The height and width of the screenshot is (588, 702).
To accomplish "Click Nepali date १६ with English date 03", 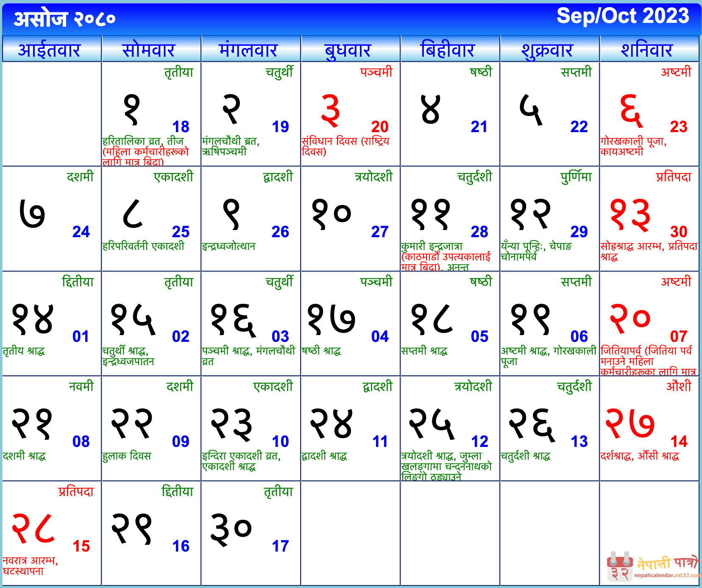I will tap(234, 320).
